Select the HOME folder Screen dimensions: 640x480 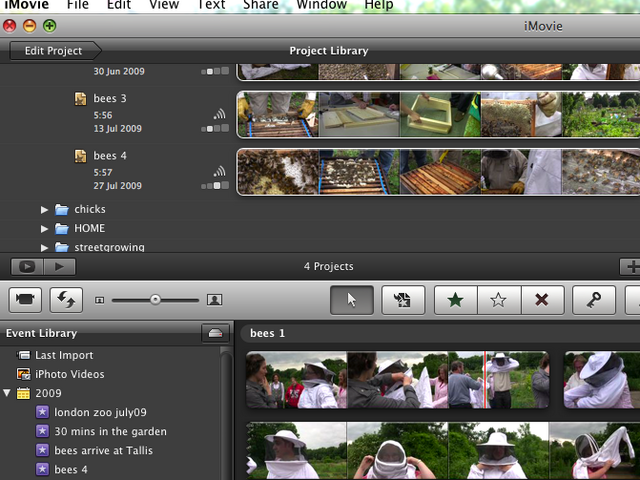pos(89,229)
